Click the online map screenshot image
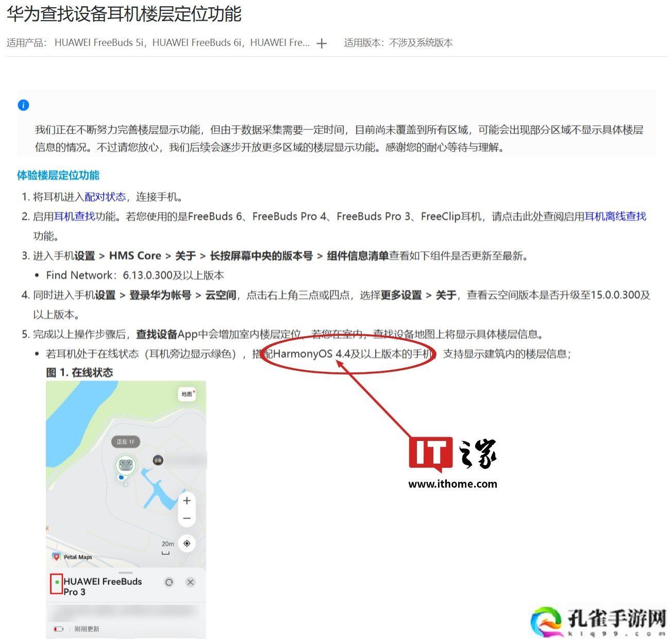 [126, 510]
